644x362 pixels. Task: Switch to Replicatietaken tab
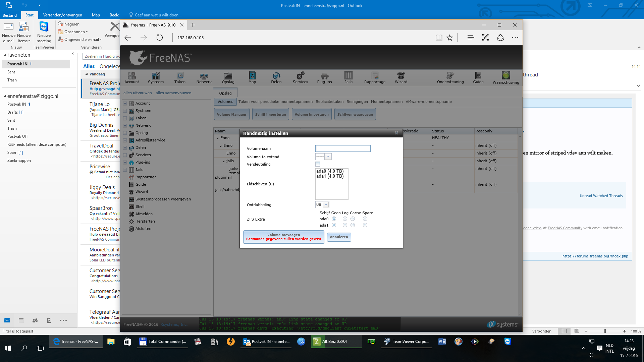click(329, 102)
